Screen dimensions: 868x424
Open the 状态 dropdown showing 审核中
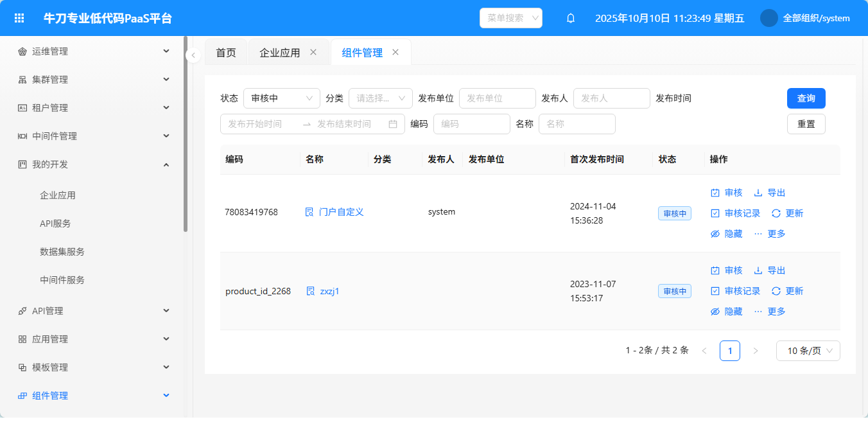coord(281,98)
